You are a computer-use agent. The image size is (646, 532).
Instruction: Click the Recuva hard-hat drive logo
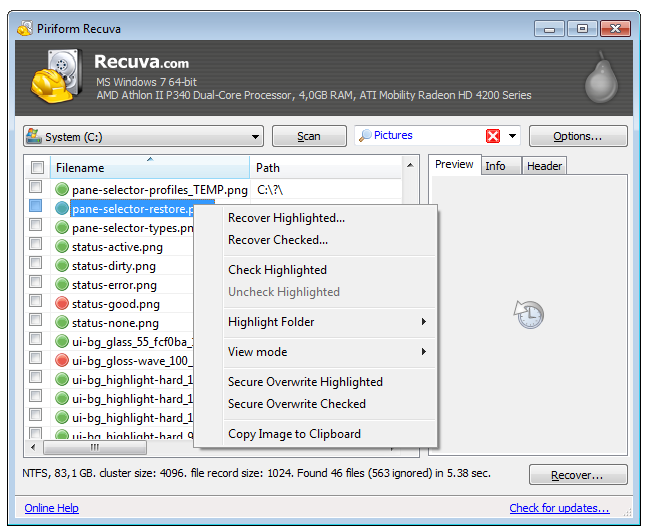tap(56, 76)
